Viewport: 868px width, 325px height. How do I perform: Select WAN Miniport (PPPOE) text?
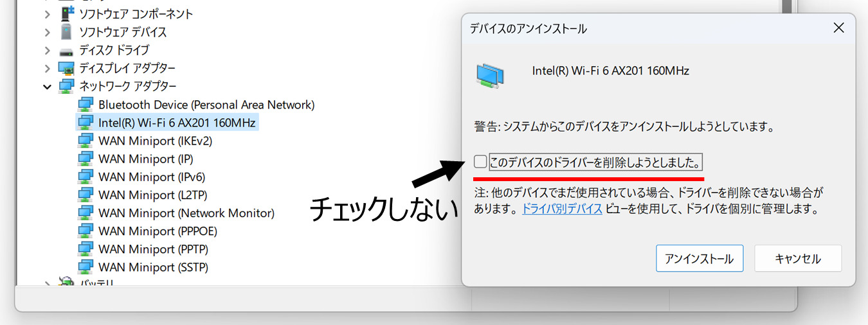point(158,231)
